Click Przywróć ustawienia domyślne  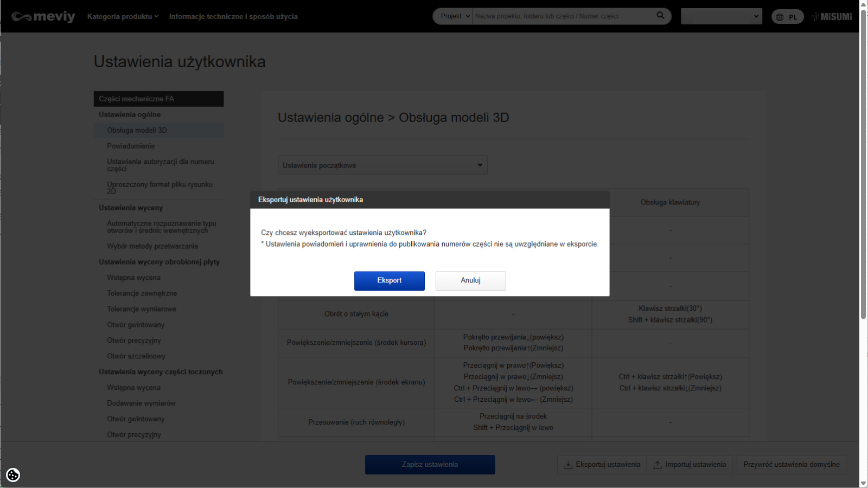coord(791,465)
